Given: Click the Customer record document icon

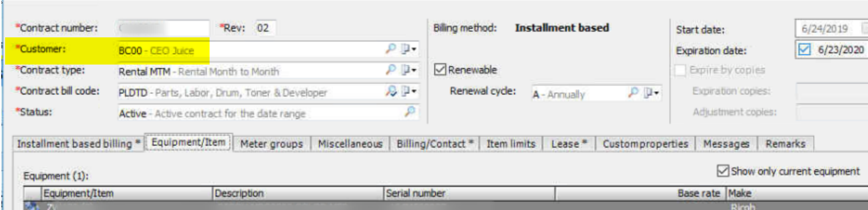Looking at the screenshot, I should (x=405, y=49).
